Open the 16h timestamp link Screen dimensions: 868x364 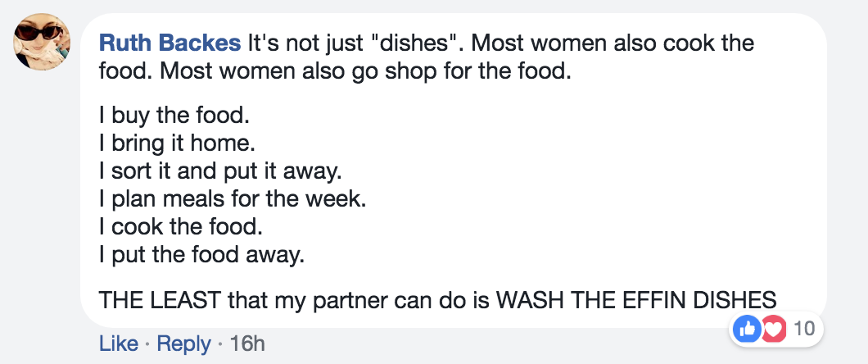[247, 344]
